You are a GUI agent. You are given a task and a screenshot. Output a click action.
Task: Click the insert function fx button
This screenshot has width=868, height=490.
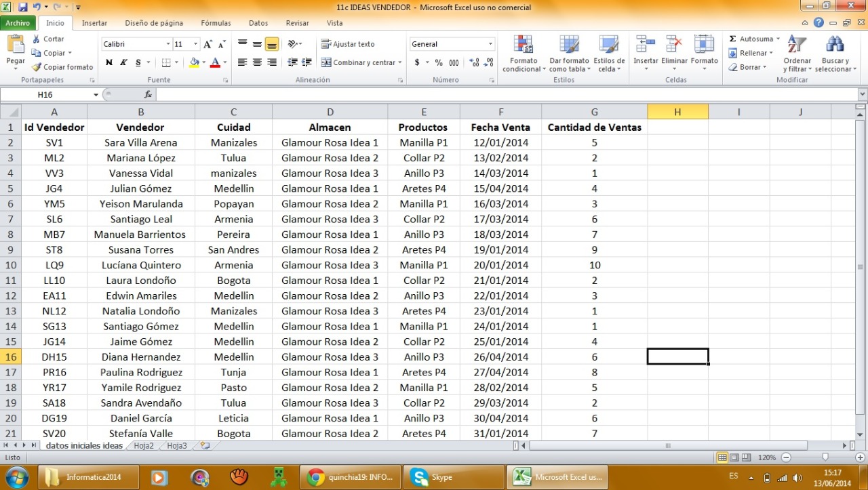coord(148,95)
